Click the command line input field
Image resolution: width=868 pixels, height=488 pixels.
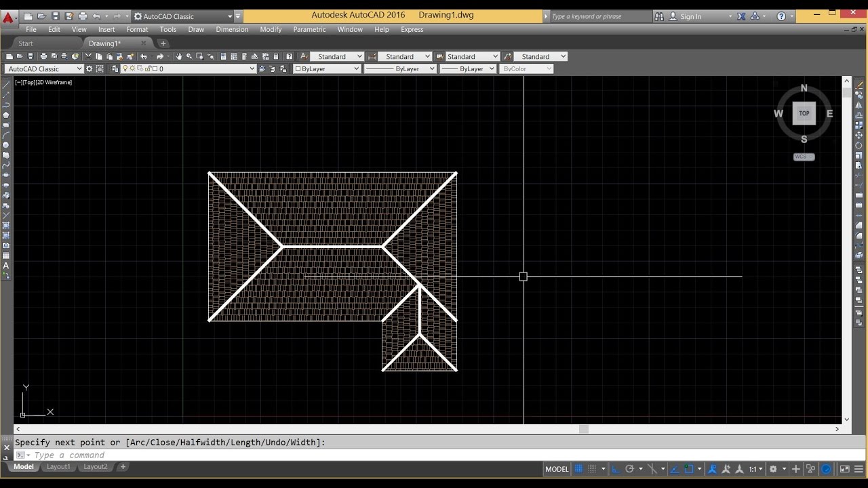pyautogui.click(x=434, y=455)
